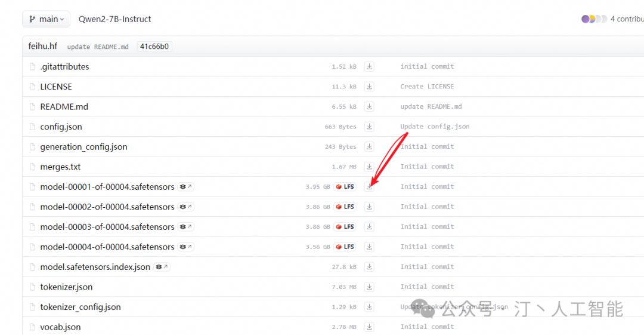Open safetensors viewer for model.safetensors.index.json
This screenshot has height=335, width=644.
162,267
